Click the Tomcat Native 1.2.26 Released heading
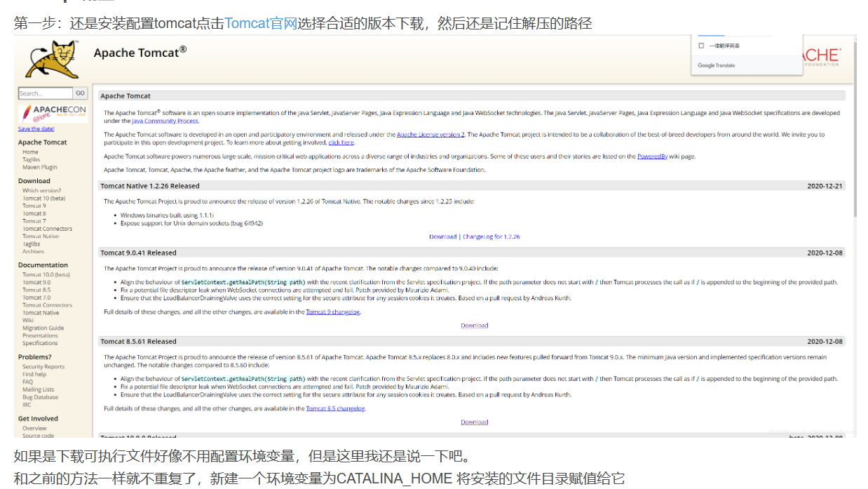 [150, 186]
